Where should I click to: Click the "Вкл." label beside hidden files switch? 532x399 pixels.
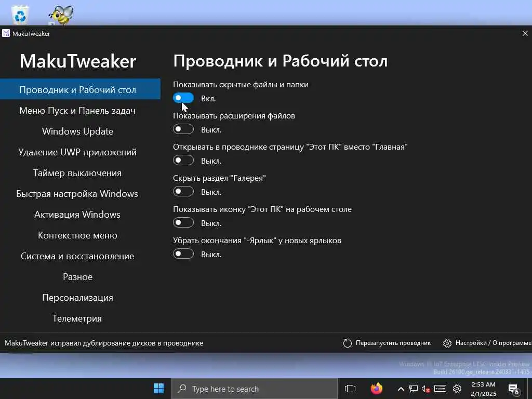click(x=208, y=98)
